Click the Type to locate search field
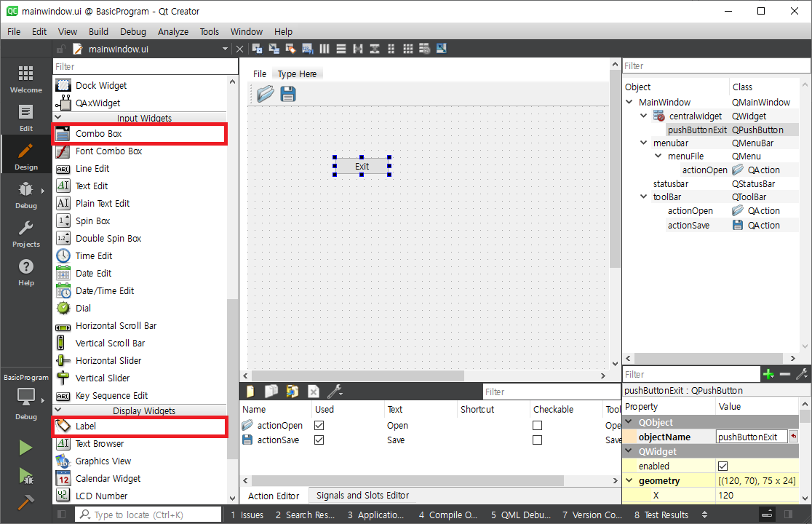Image resolution: width=812 pixels, height=524 pixels. [x=148, y=515]
